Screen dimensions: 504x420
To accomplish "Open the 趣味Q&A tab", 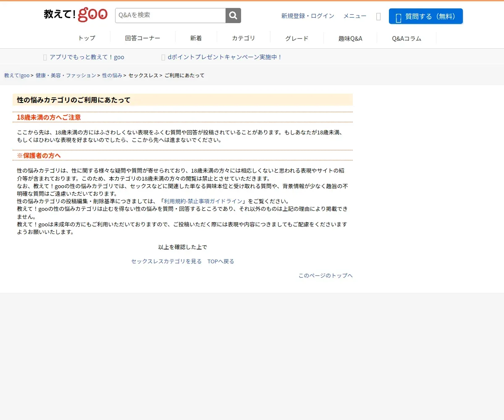I will (x=350, y=38).
